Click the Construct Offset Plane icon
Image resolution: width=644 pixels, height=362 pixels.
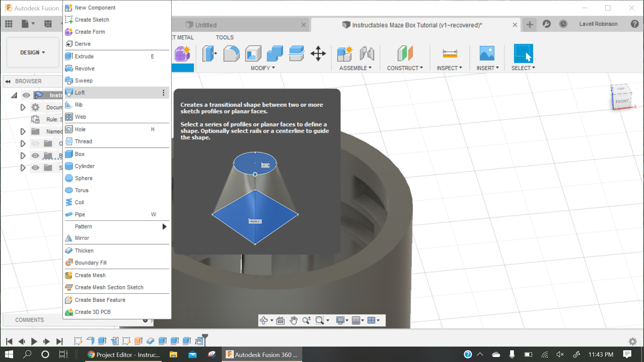[405, 54]
